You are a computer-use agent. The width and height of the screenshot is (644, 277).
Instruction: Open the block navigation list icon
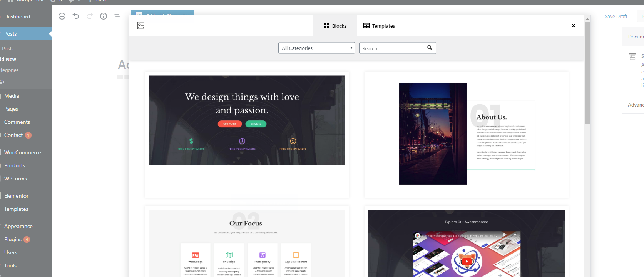117,16
